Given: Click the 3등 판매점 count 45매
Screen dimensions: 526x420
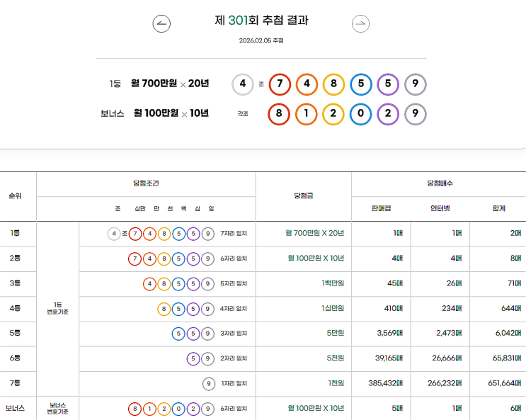Looking at the screenshot, I should click(395, 283).
